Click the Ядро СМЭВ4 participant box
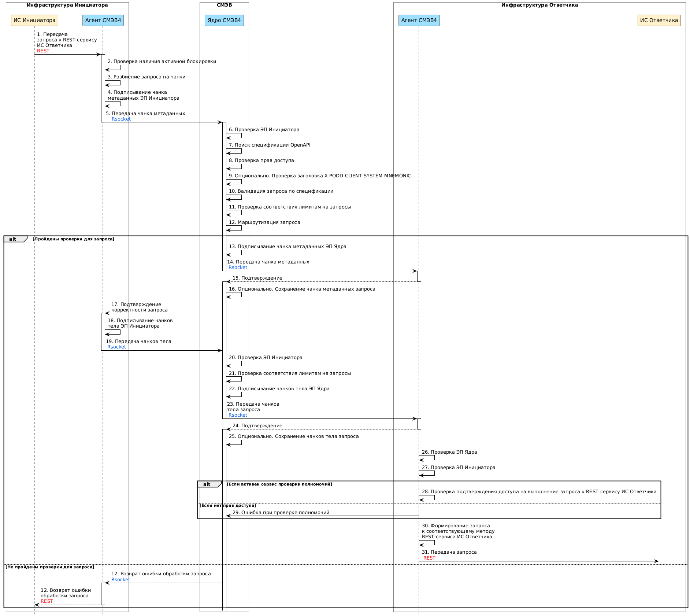Screen dimensions: 690x616 [x=224, y=20]
